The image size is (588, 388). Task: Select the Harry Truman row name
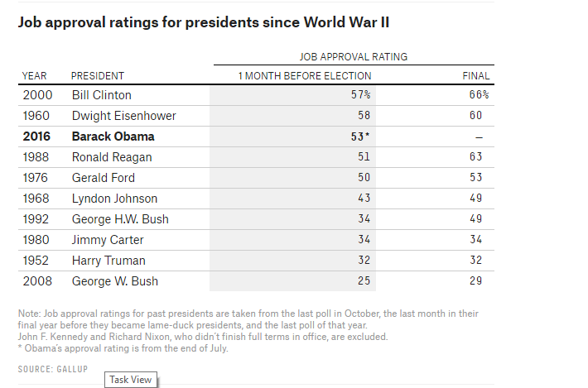(x=108, y=261)
